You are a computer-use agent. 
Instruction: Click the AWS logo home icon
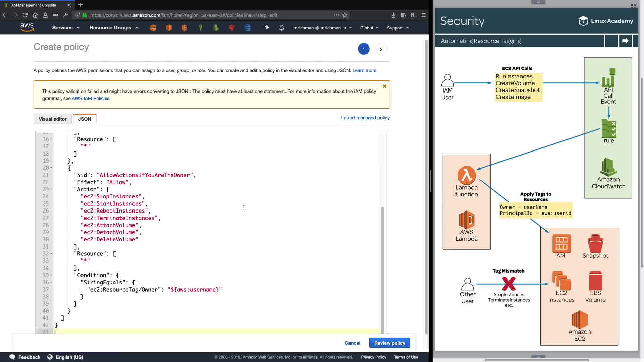(x=27, y=27)
